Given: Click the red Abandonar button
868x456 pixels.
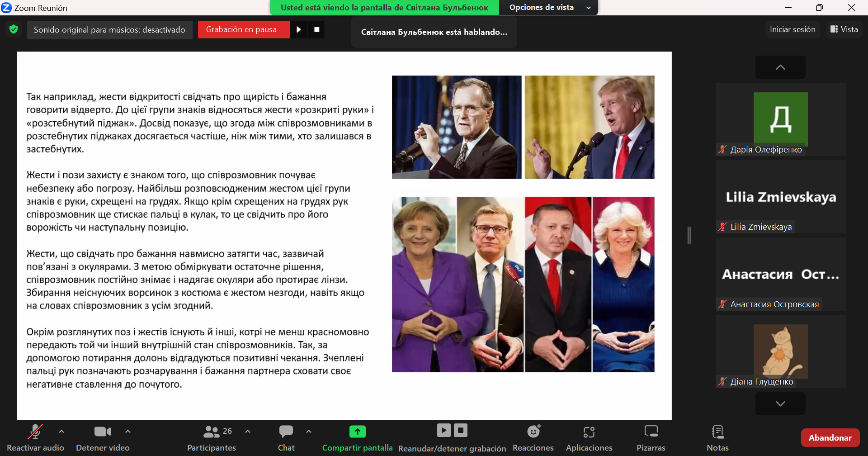Looking at the screenshot, I should click(x=830, y=437).
